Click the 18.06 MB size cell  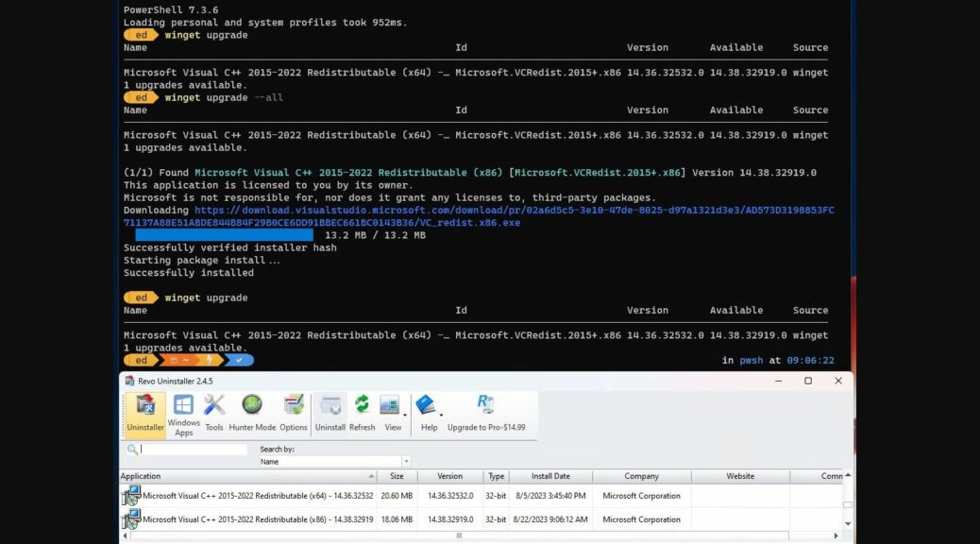coord(397,519)
